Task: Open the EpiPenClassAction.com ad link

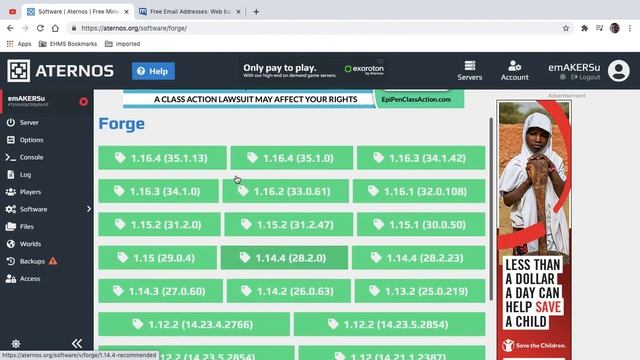Action: click(416, 99)
